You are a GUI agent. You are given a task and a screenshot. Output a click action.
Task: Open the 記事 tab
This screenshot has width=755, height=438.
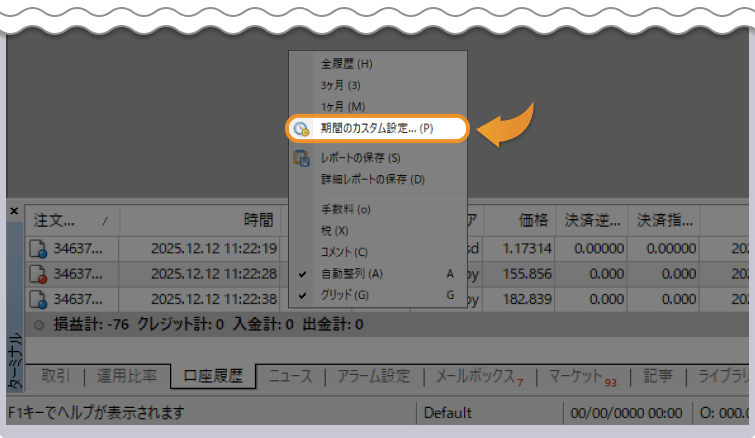point(658,376)
